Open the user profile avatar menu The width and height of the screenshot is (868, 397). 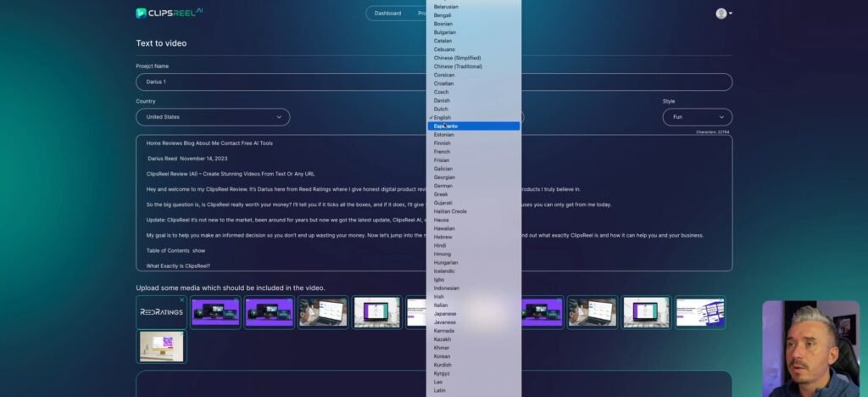(721, 14)
